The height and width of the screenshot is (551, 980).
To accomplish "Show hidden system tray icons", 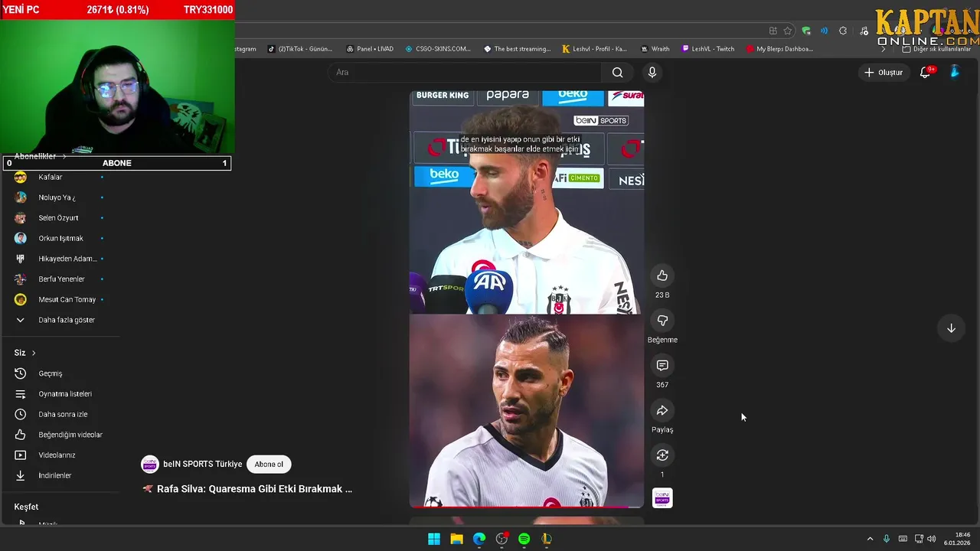I will pos(870,539).
